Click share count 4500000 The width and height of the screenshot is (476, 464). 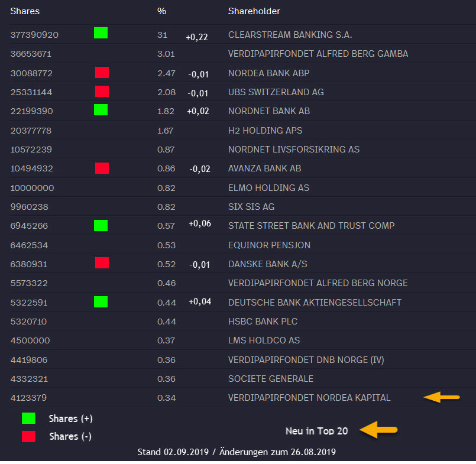tap(30, 340)
